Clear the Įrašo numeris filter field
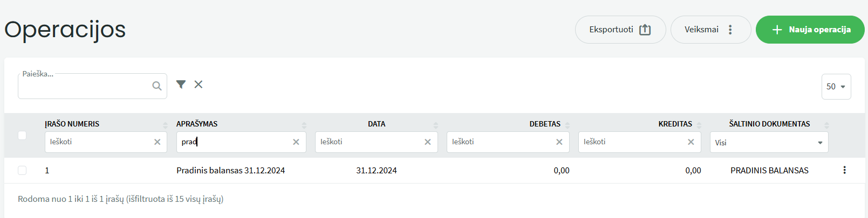 pos(158,142)
